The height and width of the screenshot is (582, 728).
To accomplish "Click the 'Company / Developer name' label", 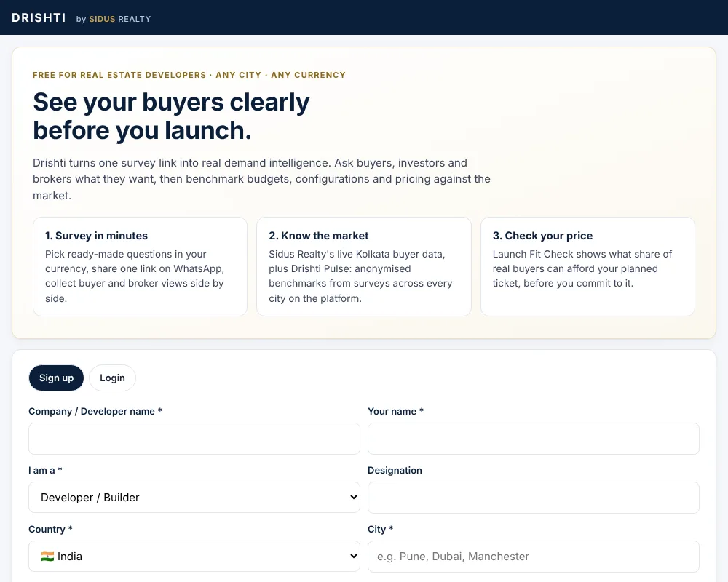I will [x=95, y=412].
